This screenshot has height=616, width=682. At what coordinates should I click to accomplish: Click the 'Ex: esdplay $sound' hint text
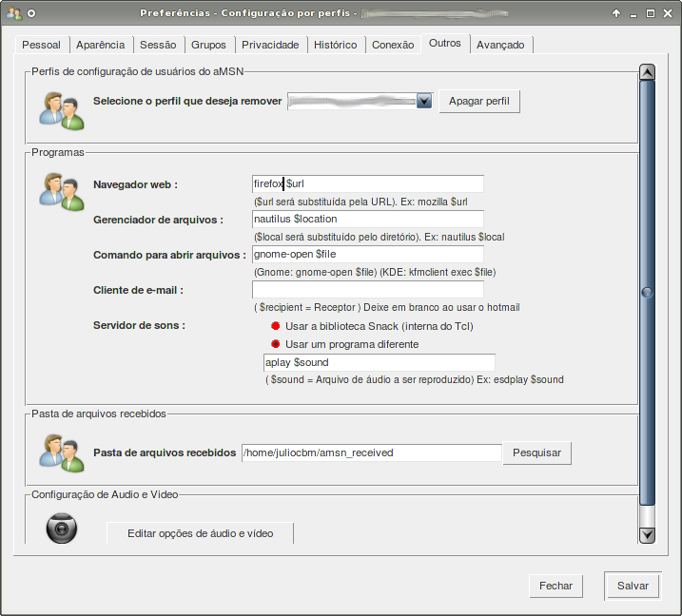click(520, 379)
